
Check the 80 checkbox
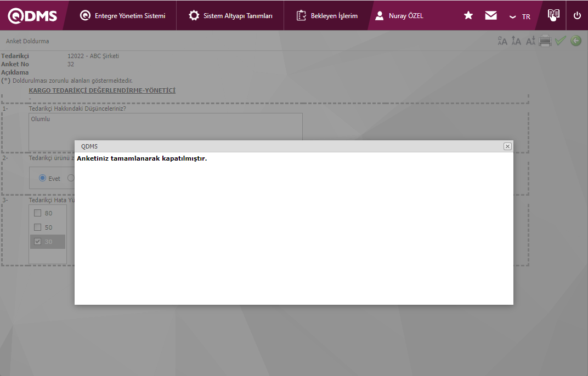point(37,213)
